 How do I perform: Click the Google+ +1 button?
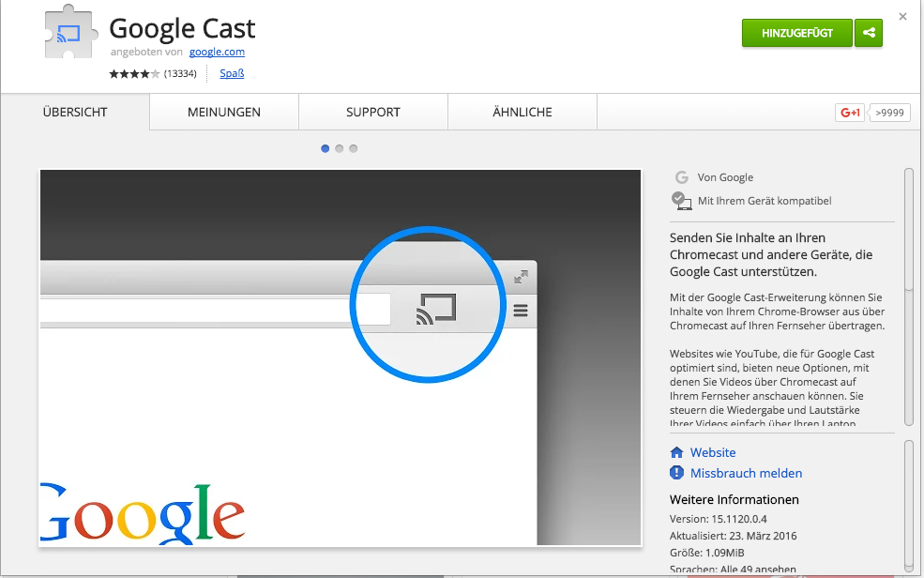[850, 113]
